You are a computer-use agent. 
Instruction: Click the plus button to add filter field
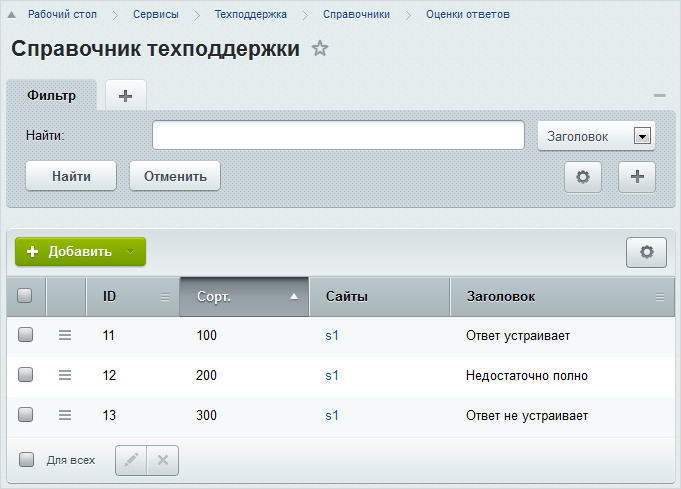tap(637, 177)
